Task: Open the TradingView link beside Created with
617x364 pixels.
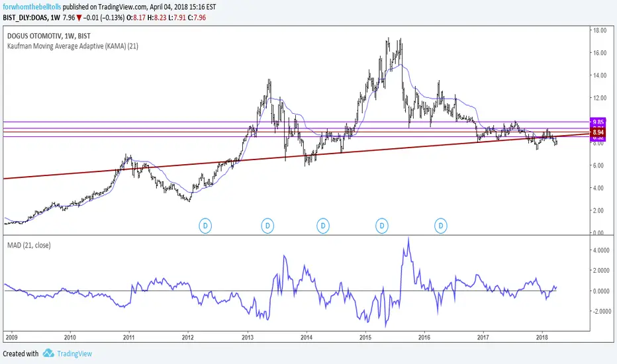Action: coord(74,353)
